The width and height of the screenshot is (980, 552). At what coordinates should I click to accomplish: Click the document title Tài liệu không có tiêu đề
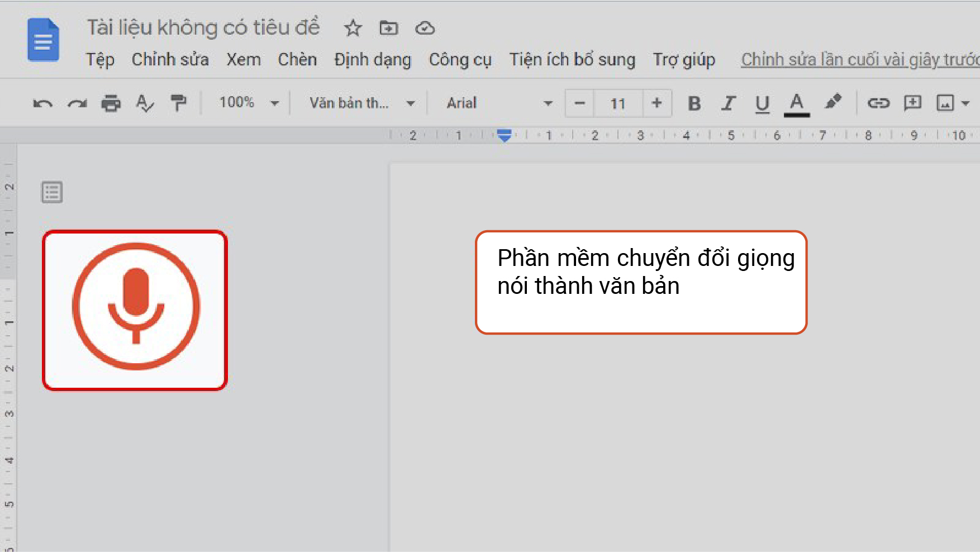pyautogui.click(x=203, y=27)
